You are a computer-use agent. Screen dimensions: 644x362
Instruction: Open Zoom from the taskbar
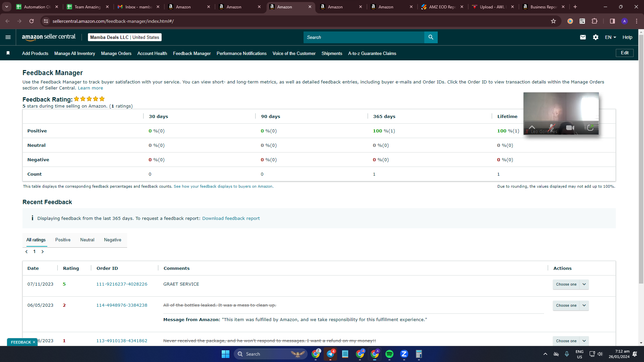[x=404, y=354]
